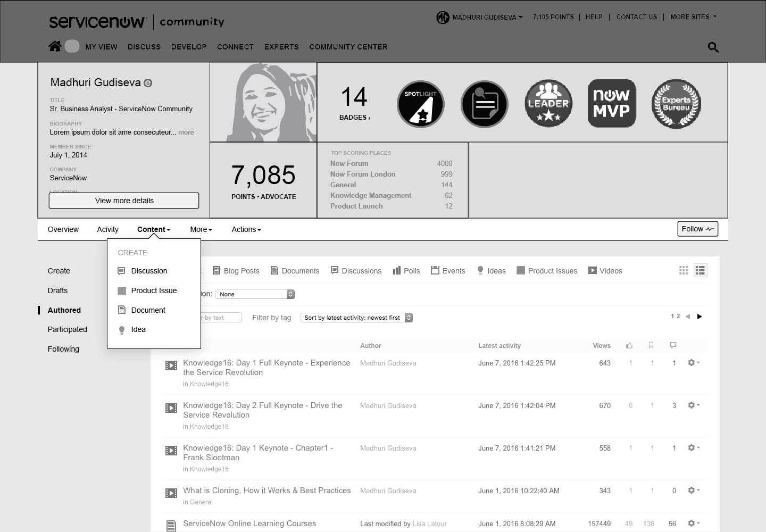Select Following in left sidebar
Image resolution: width=766 pixels, height=532 pixels.
point(63,349)
